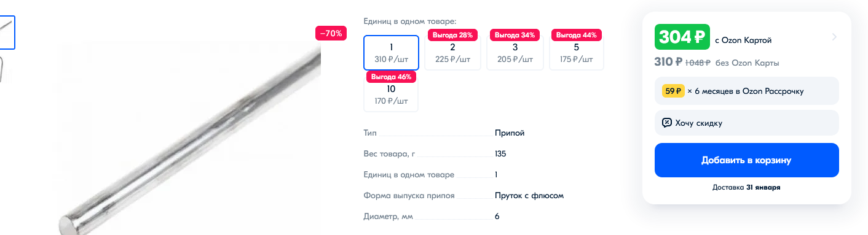Click the yellow 59 ₽ installment badge

[x=673, y=91]
